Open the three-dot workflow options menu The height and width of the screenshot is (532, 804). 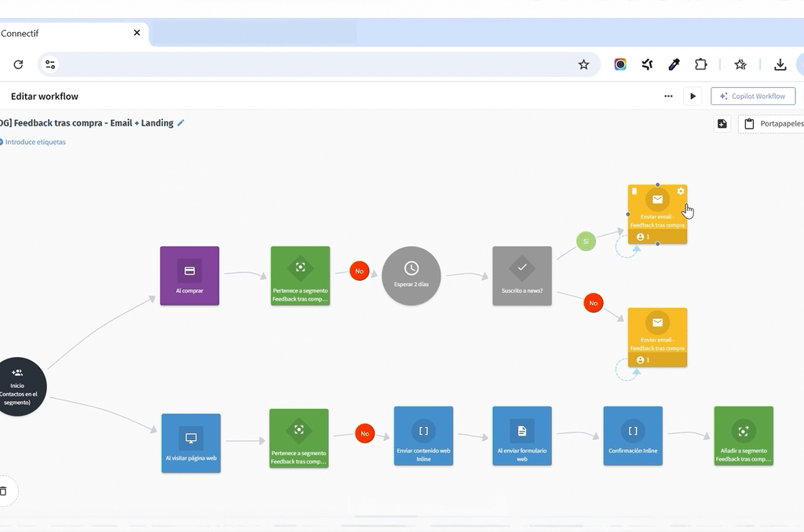[x=668, y=96]
